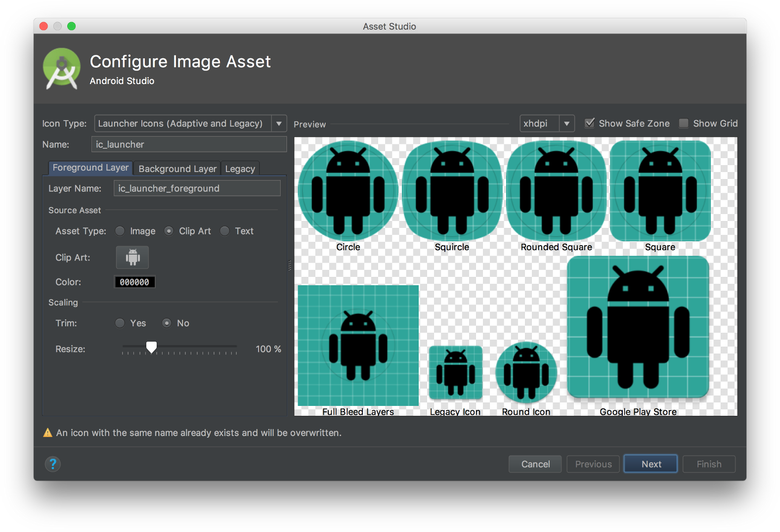This screenshot has height=532, width=780.
Task: Select the Squircle preview icon
Action: click(452, 191)
